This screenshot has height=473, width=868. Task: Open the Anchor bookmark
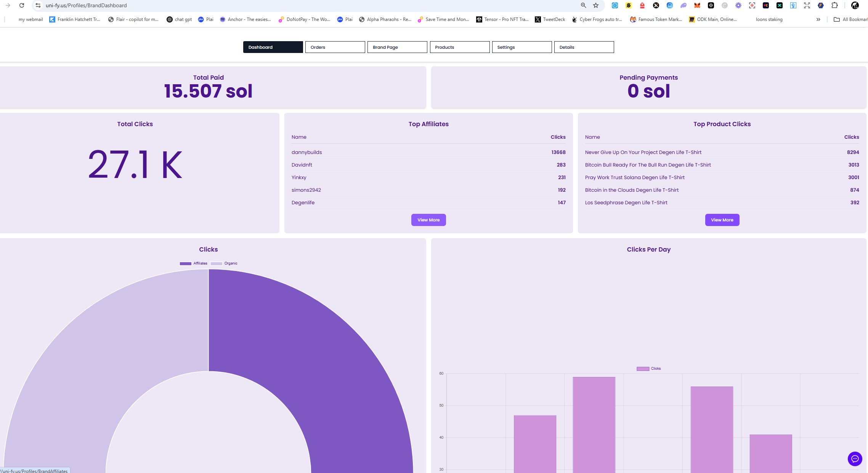(x=245, y=19)
